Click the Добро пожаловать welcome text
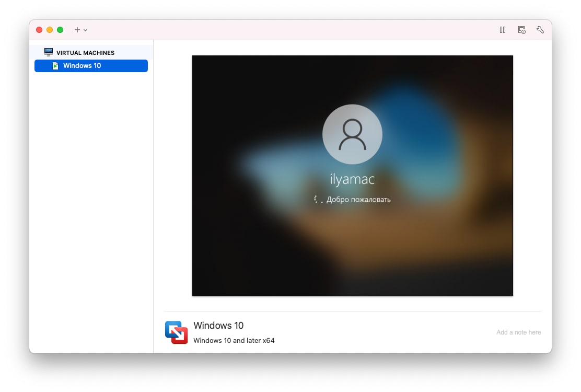 tap(358, 199)
